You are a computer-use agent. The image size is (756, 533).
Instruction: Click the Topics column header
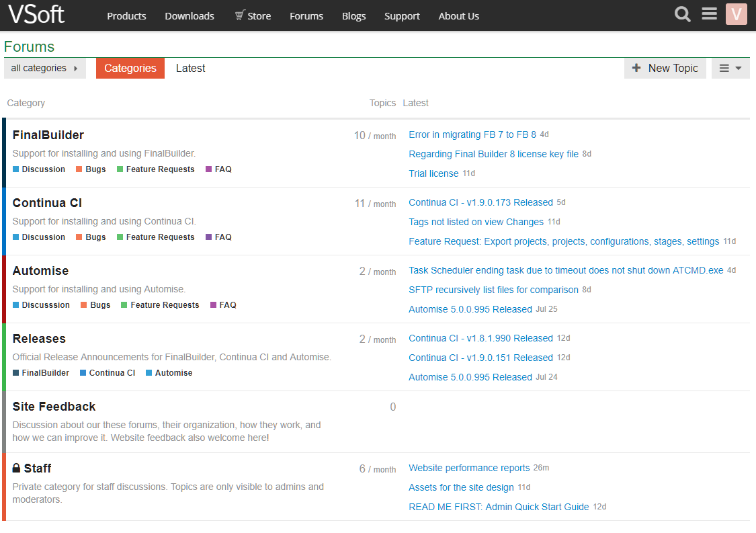(x=382, y=103)
